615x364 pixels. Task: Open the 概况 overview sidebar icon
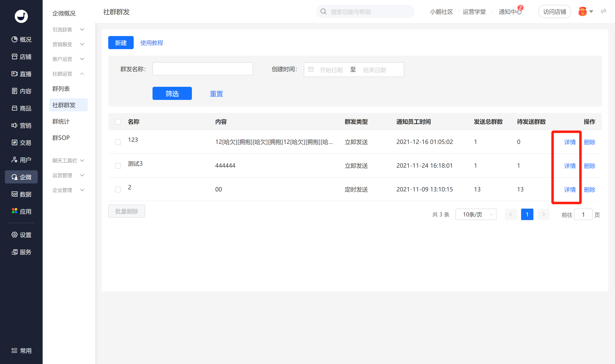(15, 39)
